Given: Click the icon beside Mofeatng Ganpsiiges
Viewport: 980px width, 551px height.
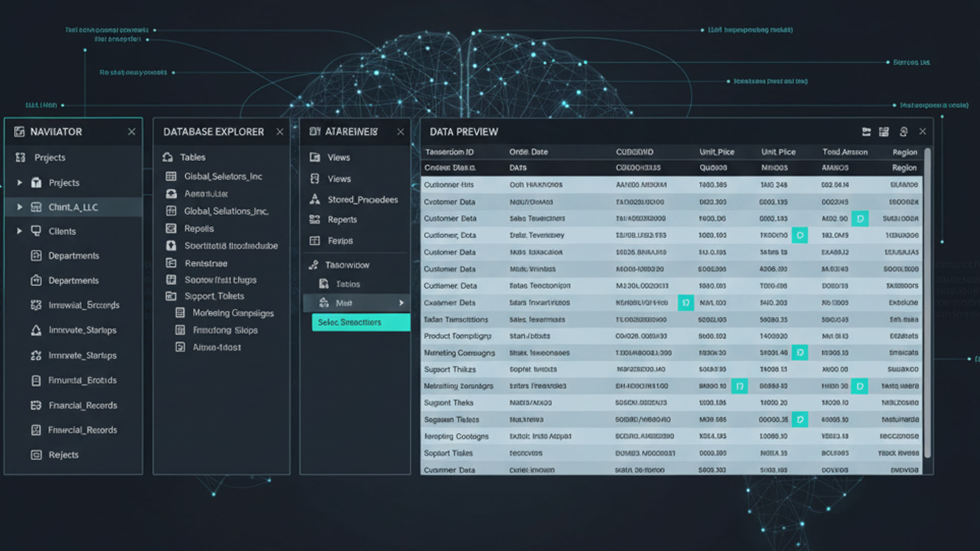Looking at the screenshot, I should tap(180, 313).
